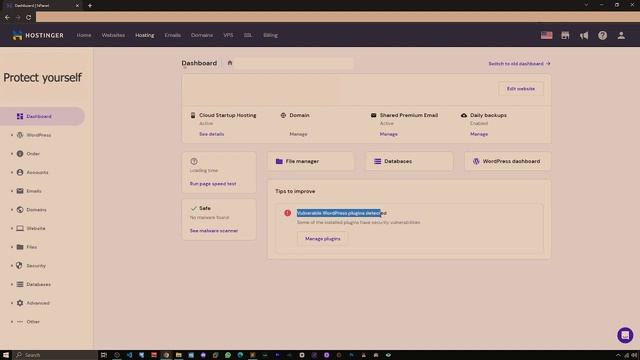Click Switch to old dashboard link

(519, 64)
